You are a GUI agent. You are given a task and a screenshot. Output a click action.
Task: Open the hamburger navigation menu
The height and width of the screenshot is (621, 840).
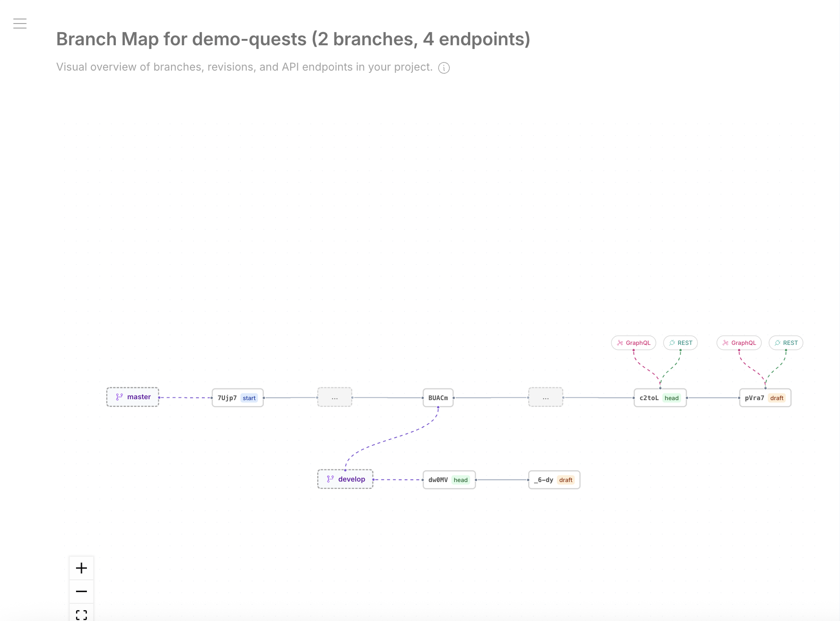(20, 23)
